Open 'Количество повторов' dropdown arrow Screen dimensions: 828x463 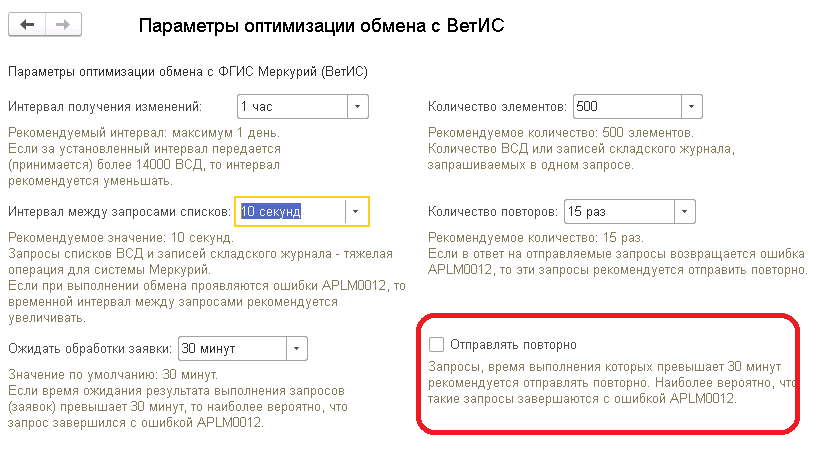pyautogui.click(x=684, y=212)
